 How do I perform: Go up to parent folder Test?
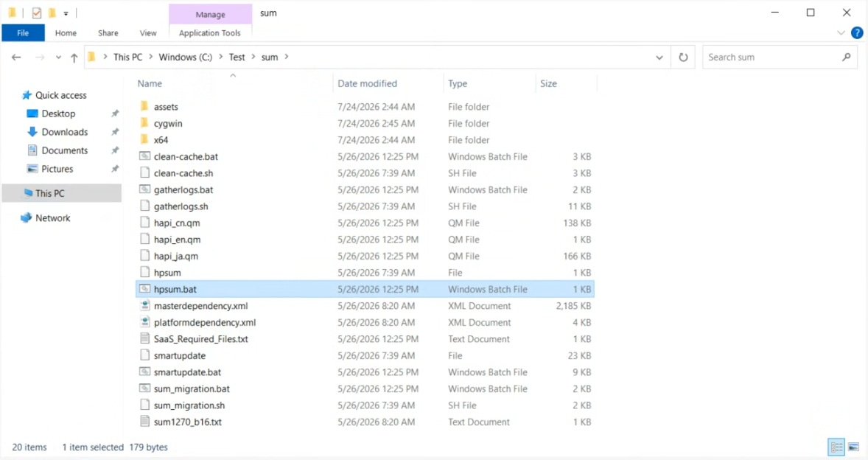pyautogui.click(x=74, y=57)
